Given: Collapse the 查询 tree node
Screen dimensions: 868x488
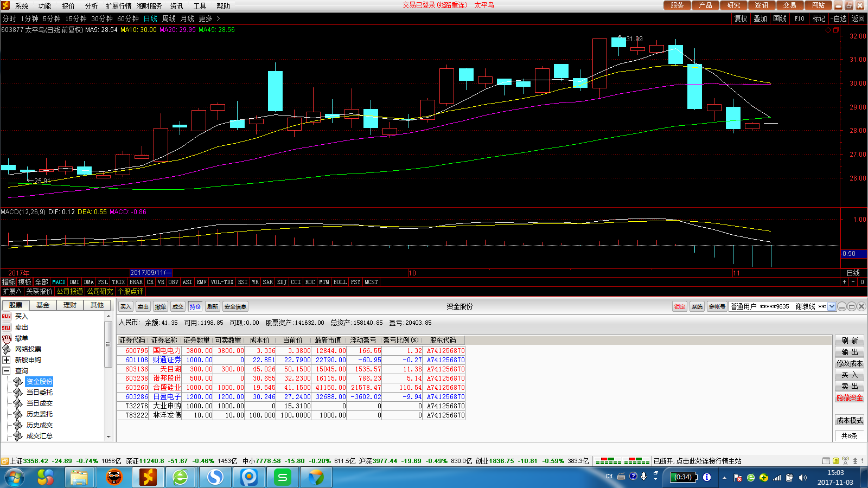Looking at the screenshot, I should tap(7, 371).
